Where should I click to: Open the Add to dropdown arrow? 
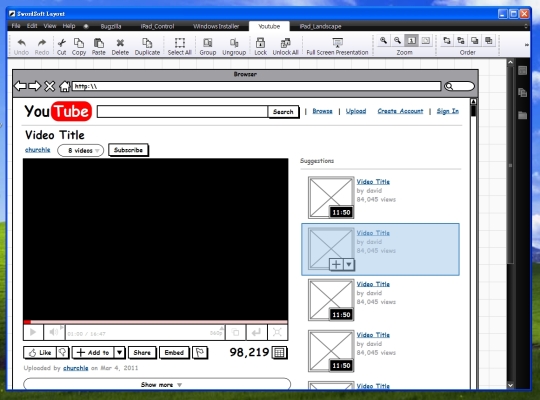[120, 352]
